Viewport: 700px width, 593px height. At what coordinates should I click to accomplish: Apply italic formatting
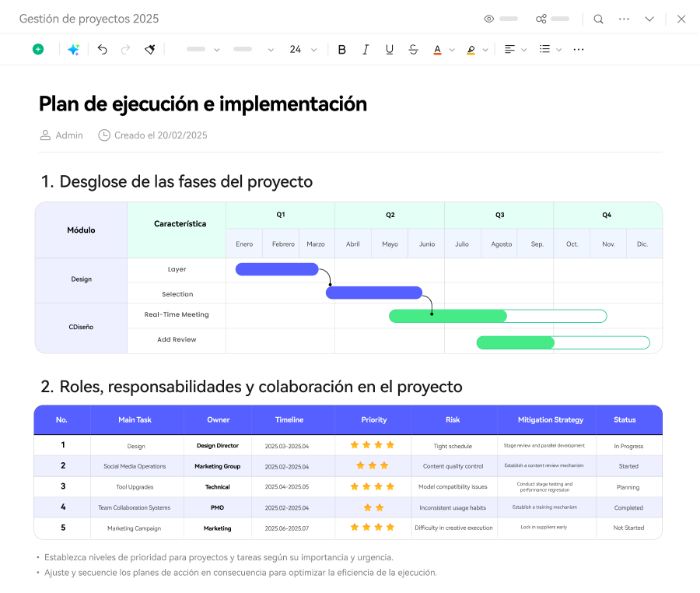coord(366,49)
